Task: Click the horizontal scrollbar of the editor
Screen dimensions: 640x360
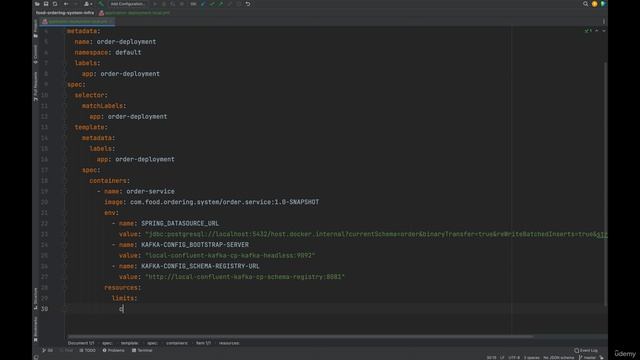Action: [x=300, y=337]
